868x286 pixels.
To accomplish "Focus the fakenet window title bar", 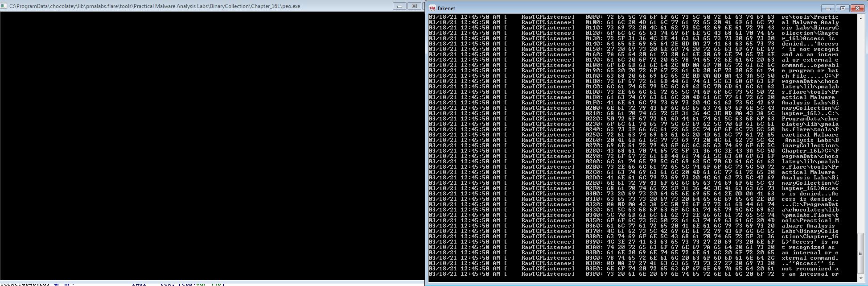I will click(x=624, y=8).
